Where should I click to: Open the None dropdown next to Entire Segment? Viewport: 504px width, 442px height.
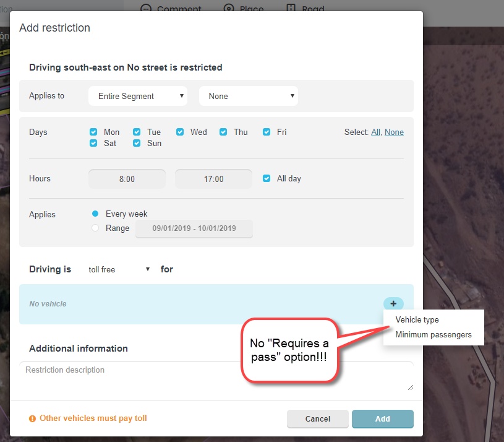(248, 96)
